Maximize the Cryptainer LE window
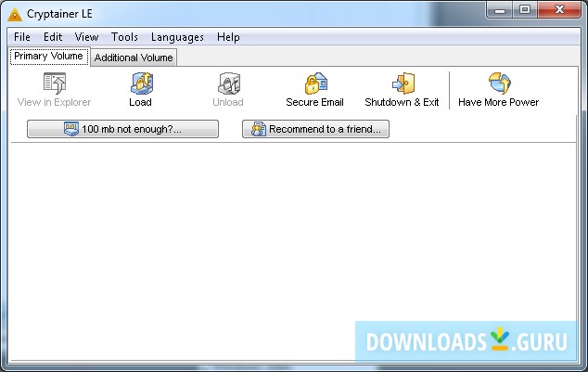588x372 pixels. tap(525, 10)
